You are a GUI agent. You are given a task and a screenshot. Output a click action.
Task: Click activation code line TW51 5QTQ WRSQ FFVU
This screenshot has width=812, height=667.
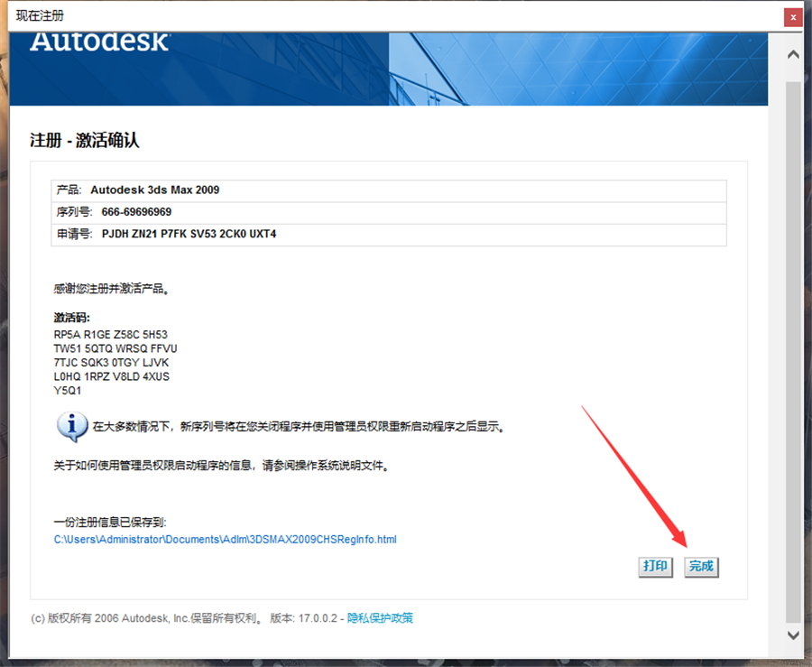coord(115,348)
